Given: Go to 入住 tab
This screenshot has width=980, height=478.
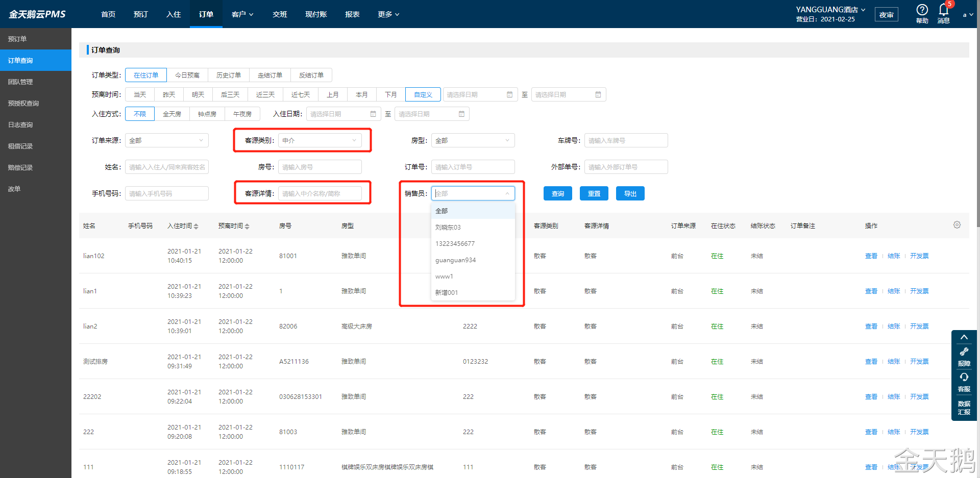Looking at the screenshot, I should point(174,14).
